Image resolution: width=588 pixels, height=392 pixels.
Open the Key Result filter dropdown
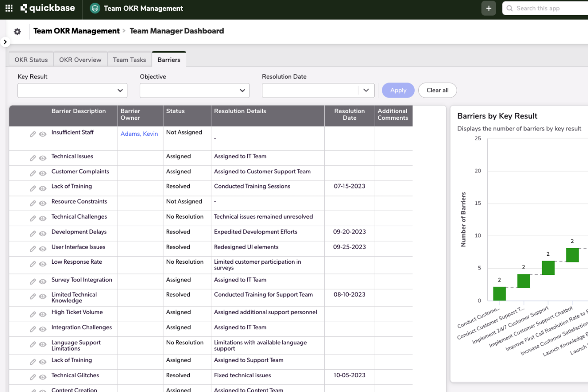(73, 90)
